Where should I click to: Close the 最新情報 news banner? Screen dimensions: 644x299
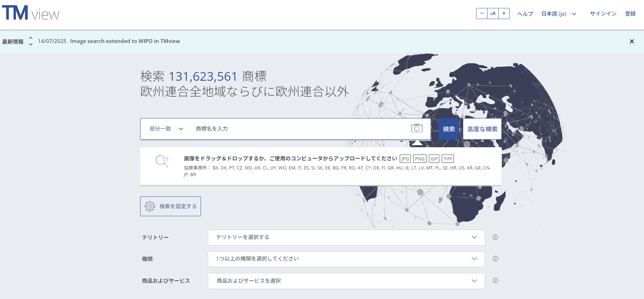632,41
